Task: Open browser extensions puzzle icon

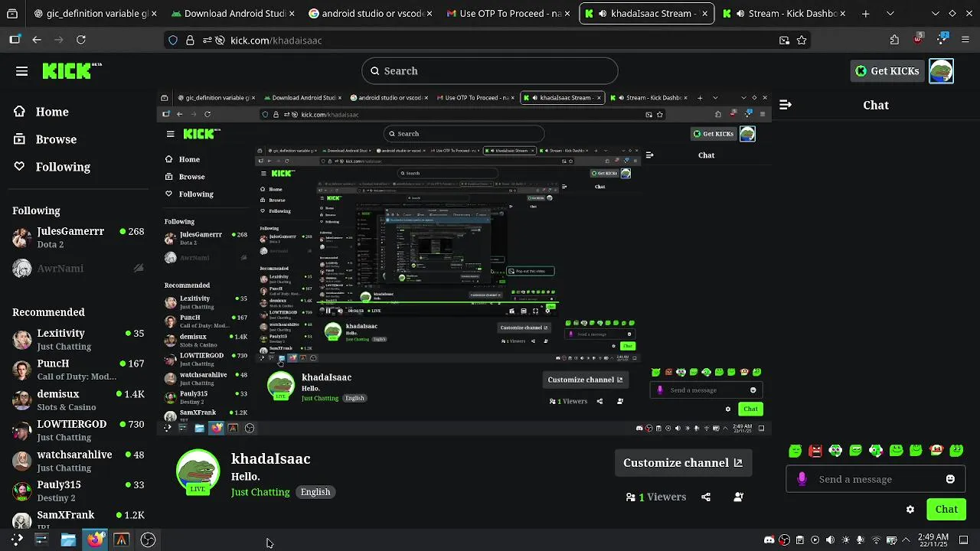Action: pyautogui.click(x=894, y=40)
